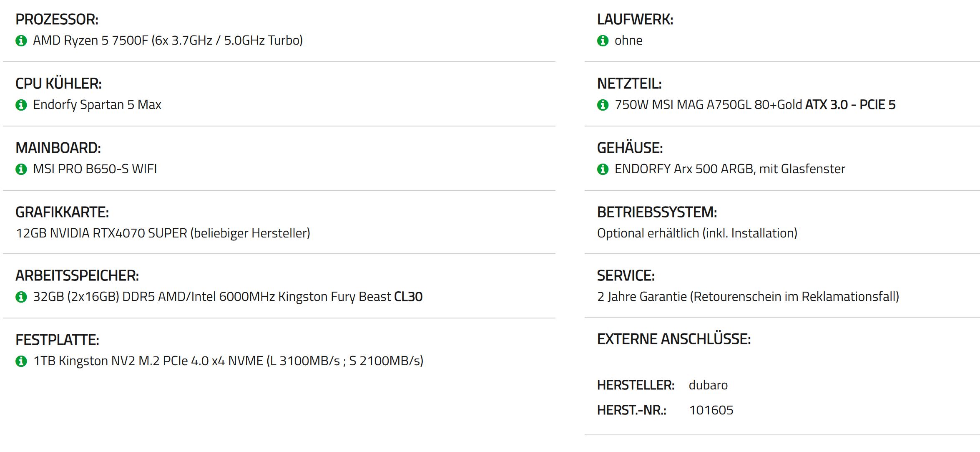Open info icon for Endorfy Spartan 5 Max
This screenshot has width=980, height=452.
tap(21, 105)
